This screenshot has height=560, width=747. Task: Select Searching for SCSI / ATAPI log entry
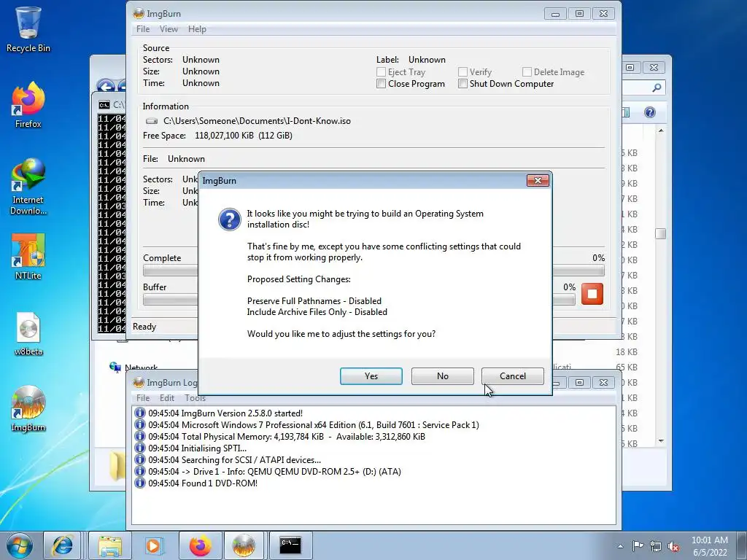click(234, 460)
